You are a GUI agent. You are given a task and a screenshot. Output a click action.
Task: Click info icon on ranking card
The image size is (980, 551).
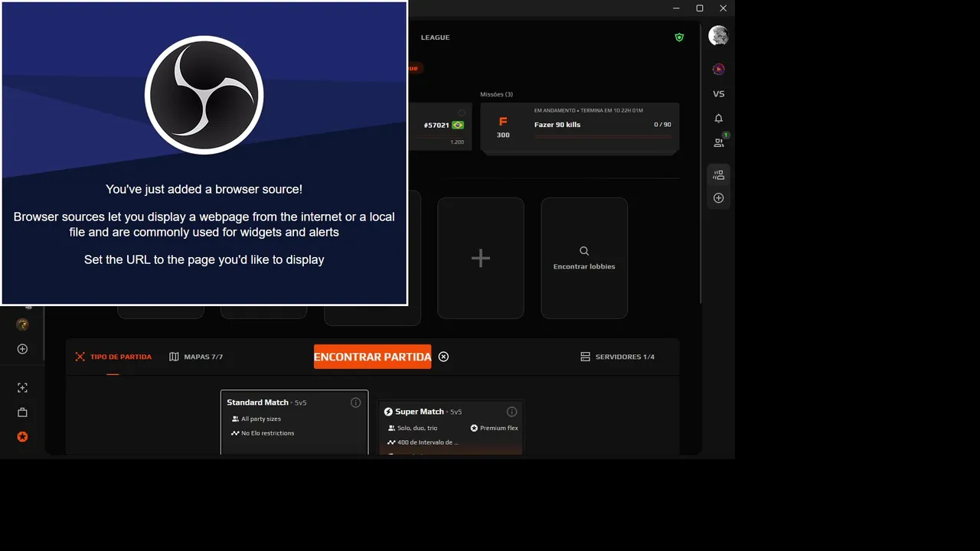click(x=462, y=112)
